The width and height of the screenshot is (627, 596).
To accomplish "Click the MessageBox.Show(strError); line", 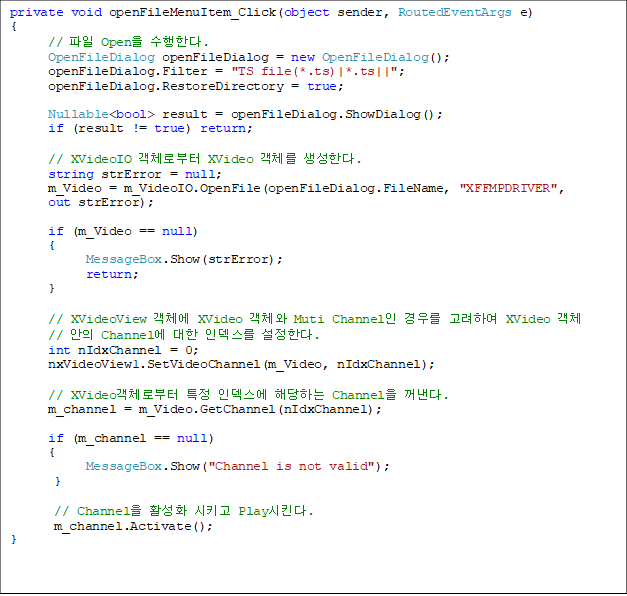I will [184, 260].
